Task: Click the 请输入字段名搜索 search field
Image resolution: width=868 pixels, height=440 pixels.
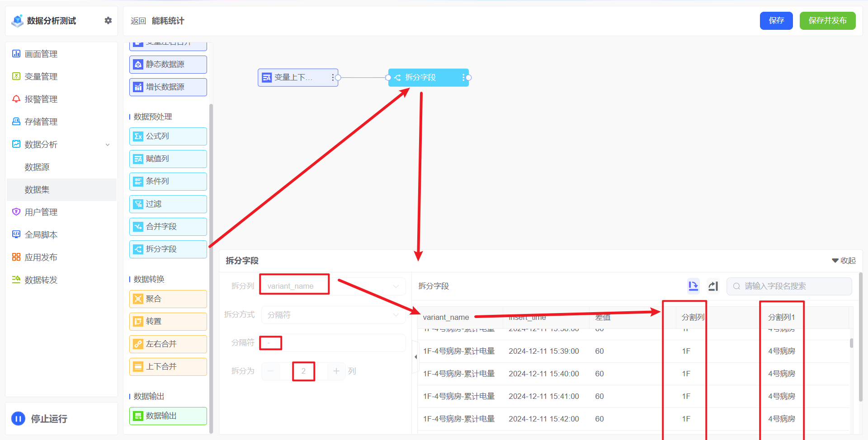Action: (793, 286)
